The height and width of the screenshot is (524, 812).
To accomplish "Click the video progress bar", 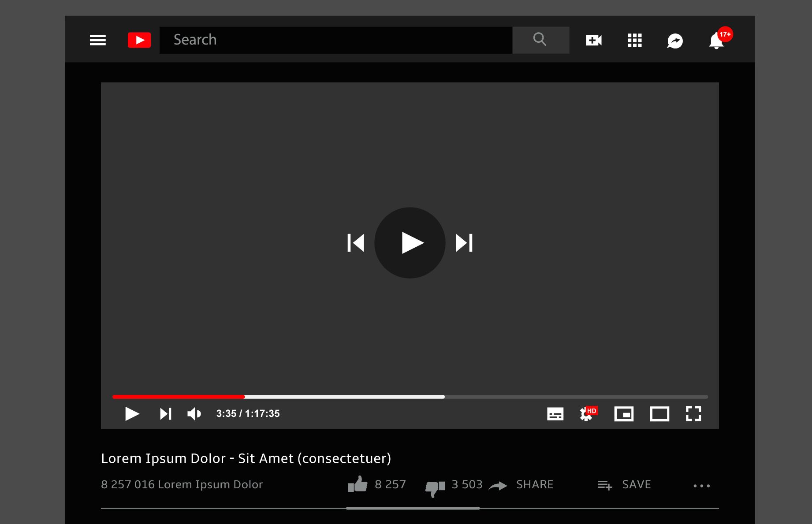I will pos(410,397).
